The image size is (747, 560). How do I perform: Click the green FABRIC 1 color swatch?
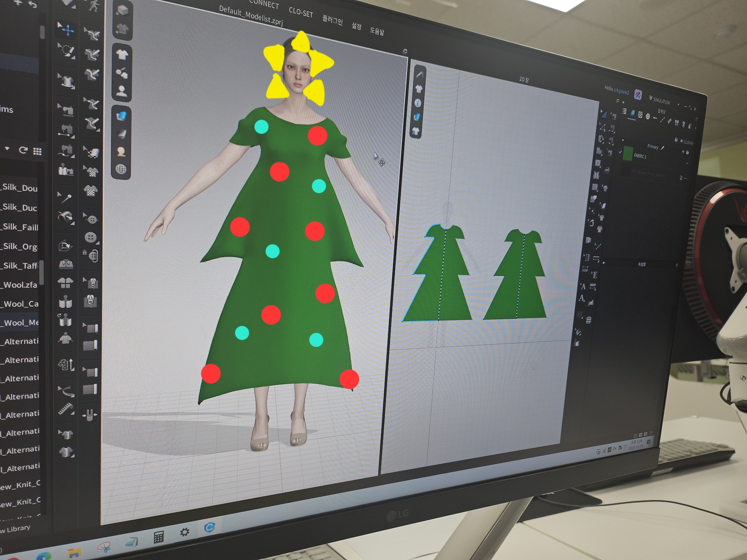pos(628,153)
